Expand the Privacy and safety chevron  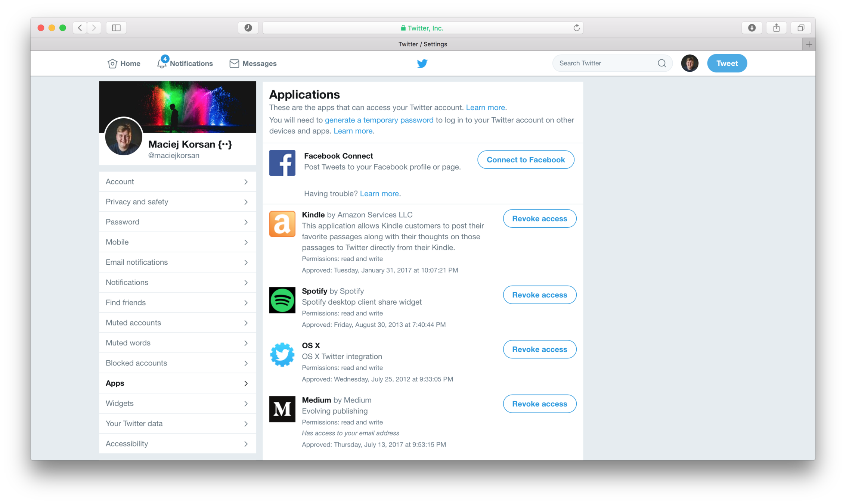coord(246,202)
